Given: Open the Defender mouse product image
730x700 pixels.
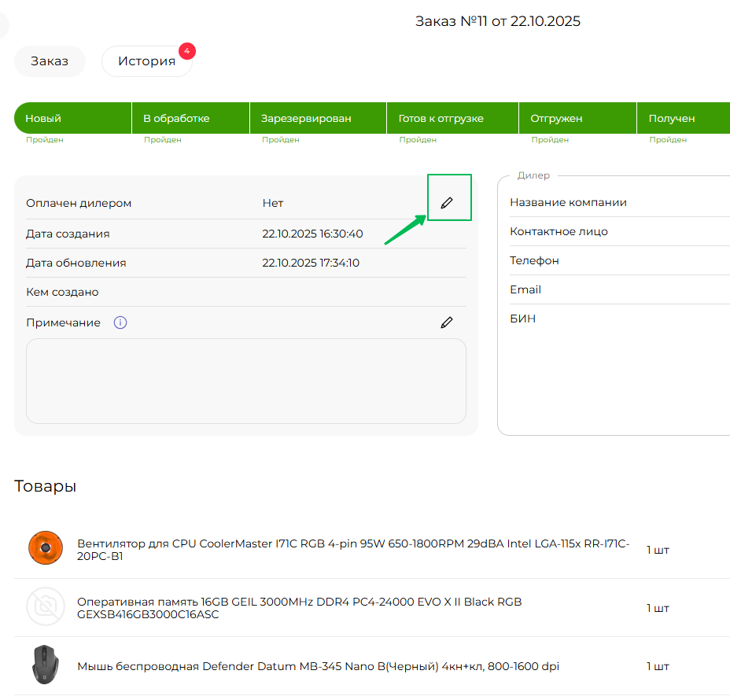Looking at the screenshot, I should pyautogui.click(x=45, y=665).
